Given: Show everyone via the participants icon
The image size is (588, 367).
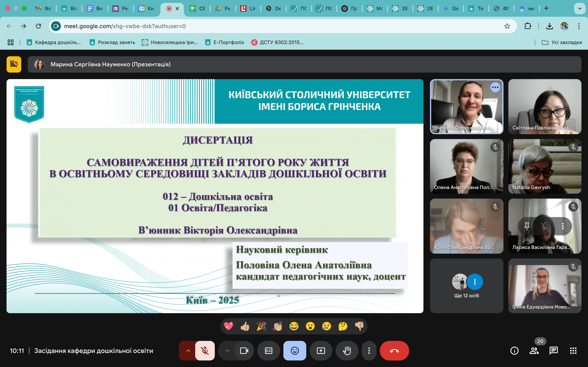Looking at the screenshot, I should pos(534,350).
